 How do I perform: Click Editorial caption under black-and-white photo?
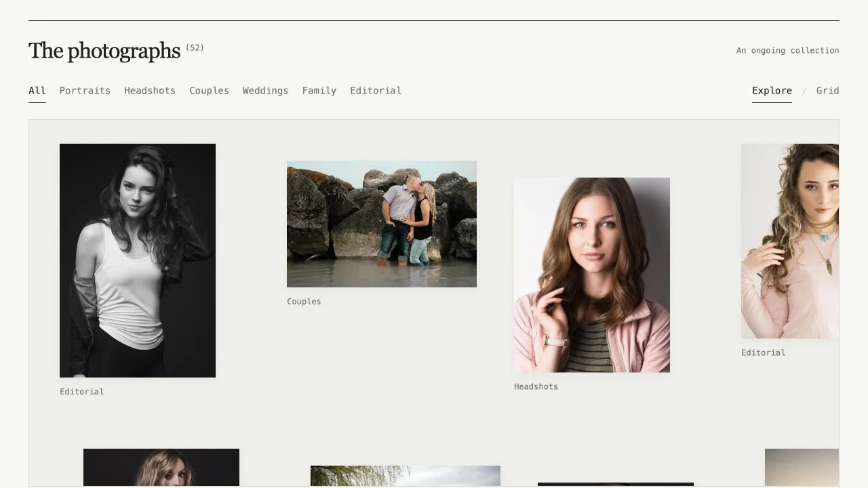81,392
